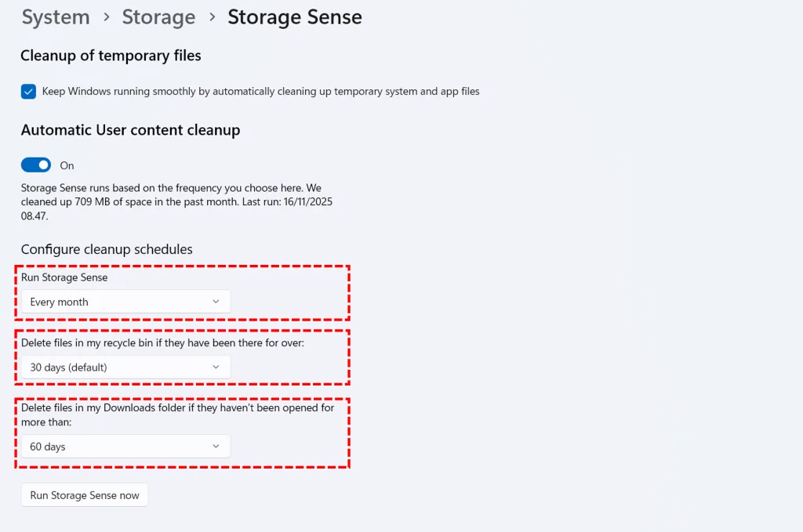Click the chevron beside 30 days (default)
Screen dimensions: 803x532
tap(217, 367)
